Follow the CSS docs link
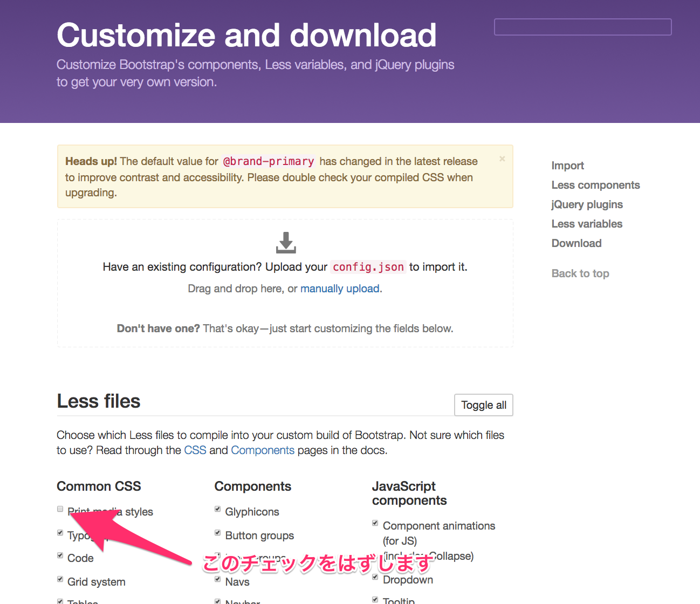 point(195,450)
